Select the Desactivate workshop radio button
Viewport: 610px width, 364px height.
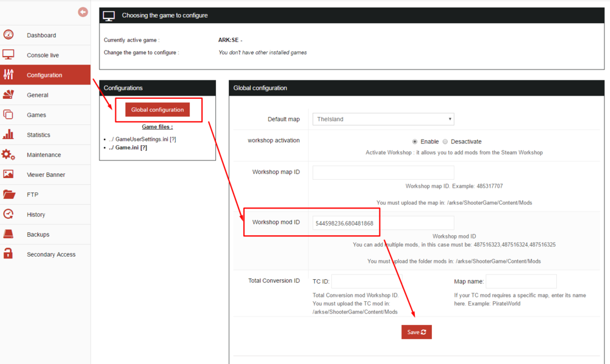coord(445,141)
